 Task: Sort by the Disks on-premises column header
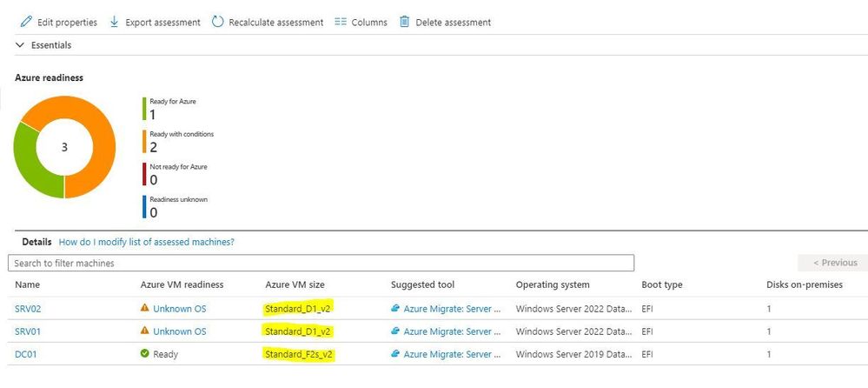805,284
